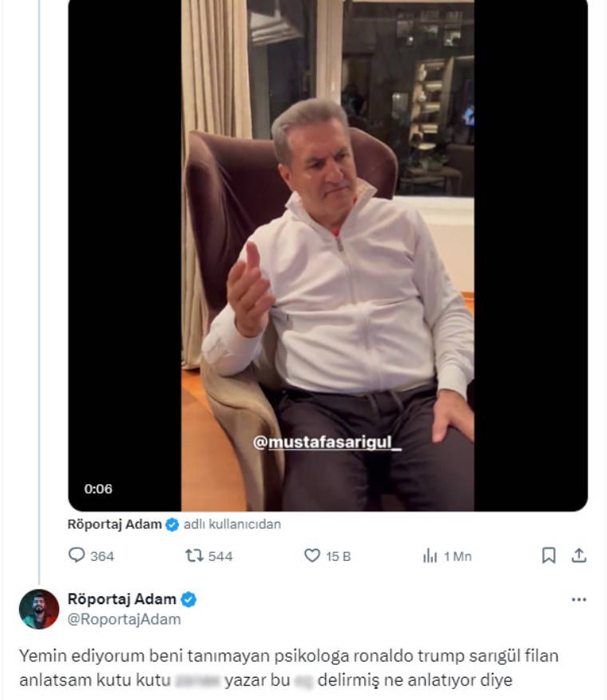Viewport: 607px width, 700px height.
Task: Bookmark the tweet
Action: [549, 555]
